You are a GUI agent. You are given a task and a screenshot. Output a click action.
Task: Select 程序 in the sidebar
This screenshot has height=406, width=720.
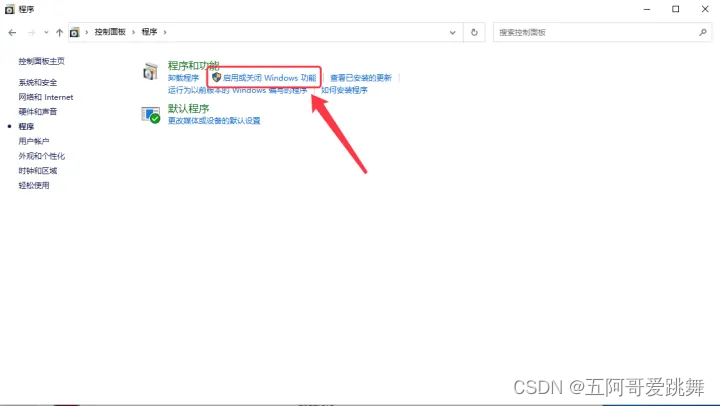click(26, 126)
